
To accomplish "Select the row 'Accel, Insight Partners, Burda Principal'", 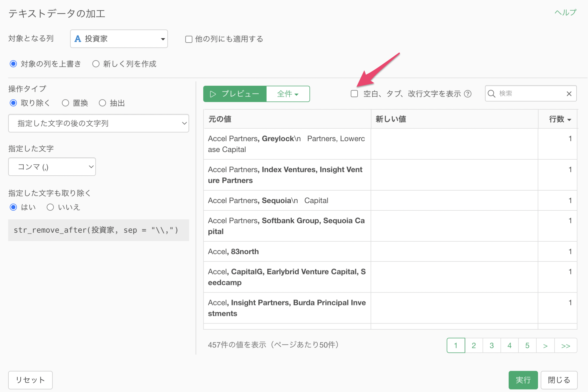I will (390, 308).
